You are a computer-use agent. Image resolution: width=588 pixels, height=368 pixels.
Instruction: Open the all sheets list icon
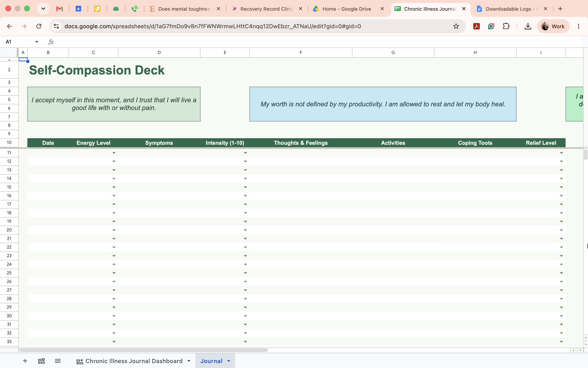58,361
